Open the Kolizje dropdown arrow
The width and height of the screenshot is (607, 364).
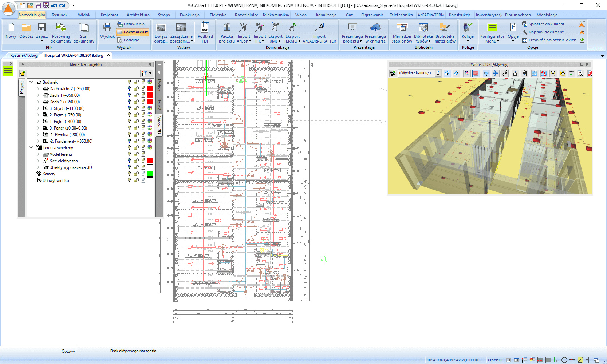[x=468, y=41]
